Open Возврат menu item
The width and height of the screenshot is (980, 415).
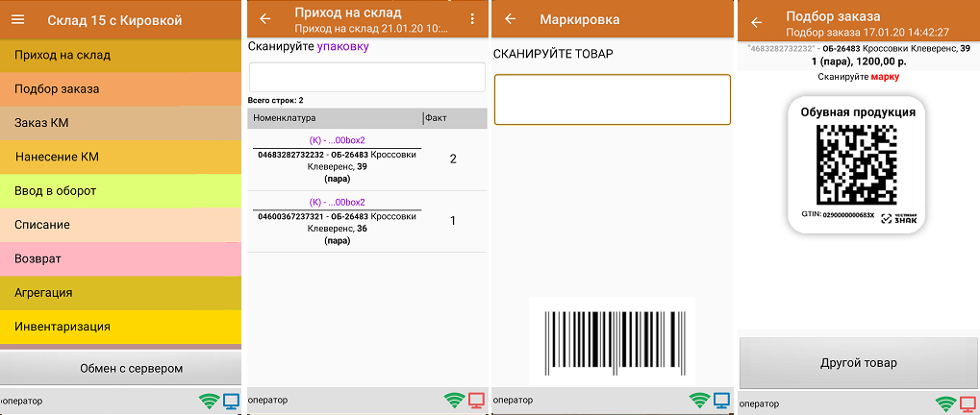coord(120,258)
